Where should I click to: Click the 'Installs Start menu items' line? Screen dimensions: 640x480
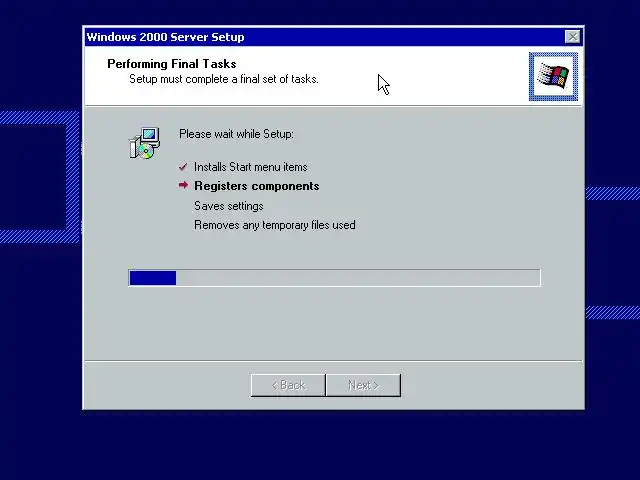tap(251, 167)
